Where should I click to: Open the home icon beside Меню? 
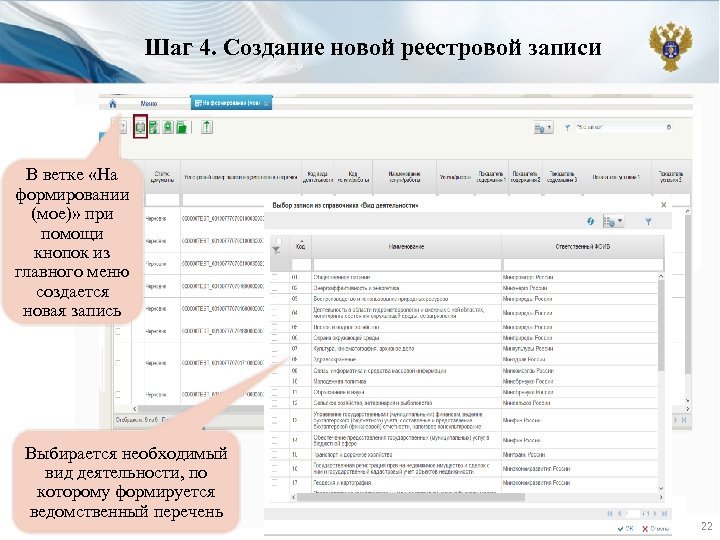coord(112,104)
